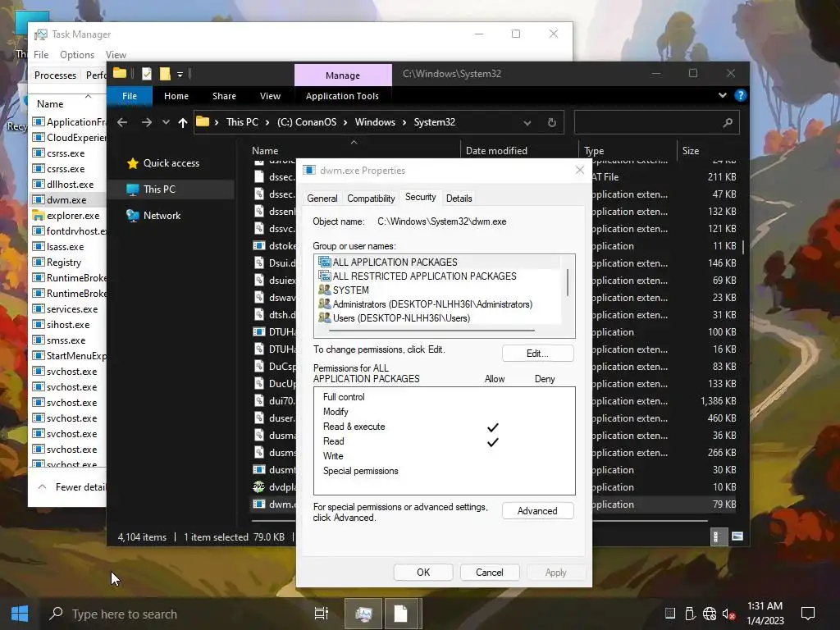Open the Home ribbon tab

tap(176, 96)
